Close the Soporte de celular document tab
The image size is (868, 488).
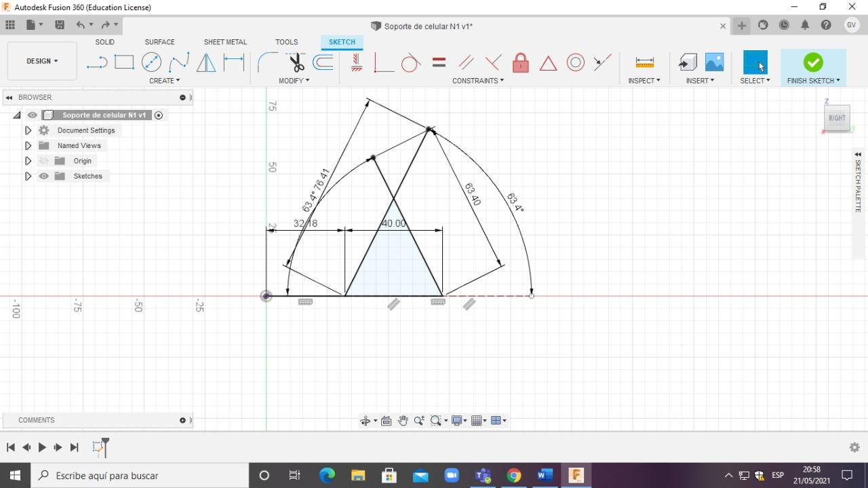coord(723,26)
